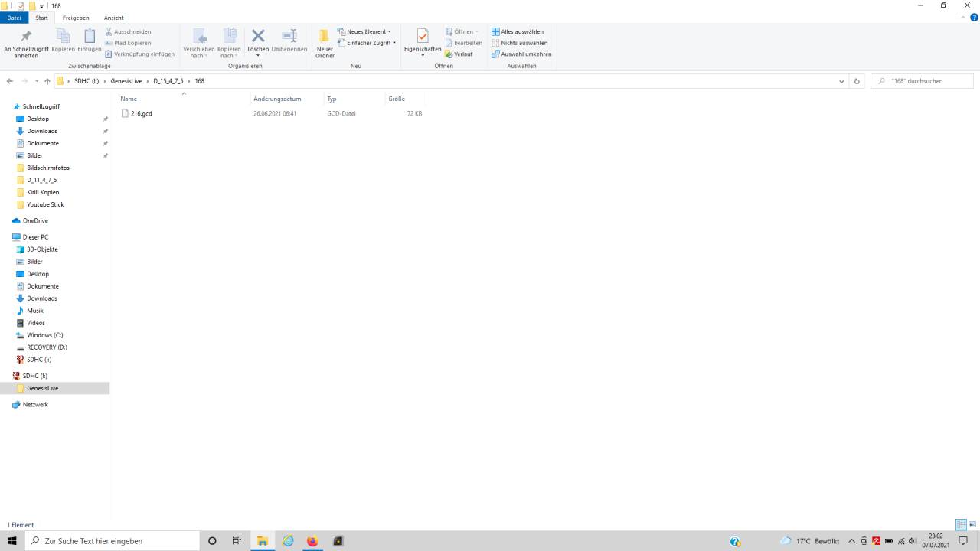980x551 pixels.
Task: Open Eigenschaften properties icon
Action: coord(422,40)
